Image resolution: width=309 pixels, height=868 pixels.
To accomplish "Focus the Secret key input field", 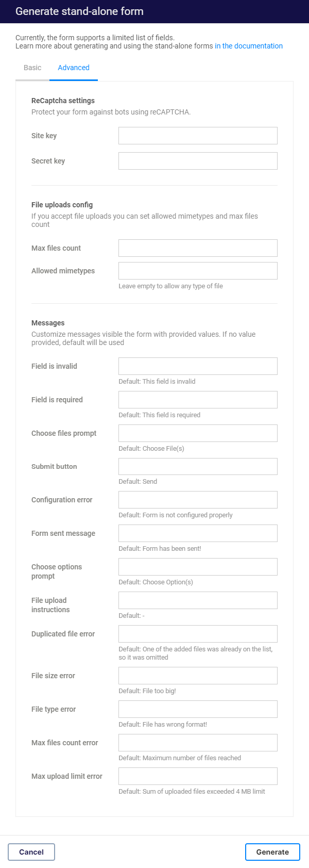I will [198, 161].
